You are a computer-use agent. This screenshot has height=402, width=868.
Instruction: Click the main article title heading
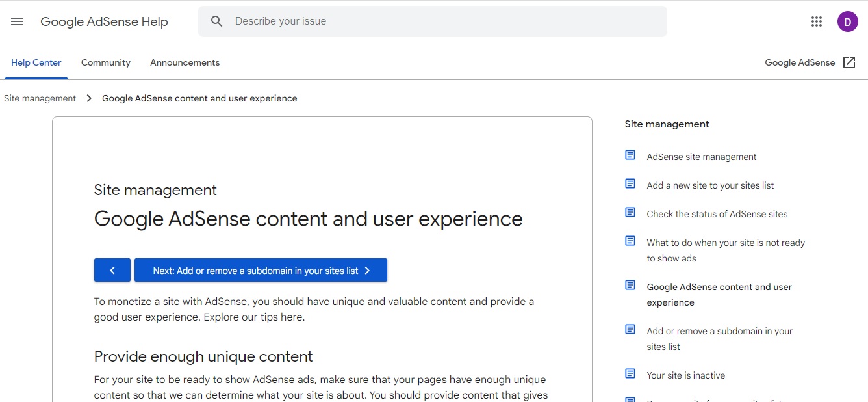click(308, 219)
